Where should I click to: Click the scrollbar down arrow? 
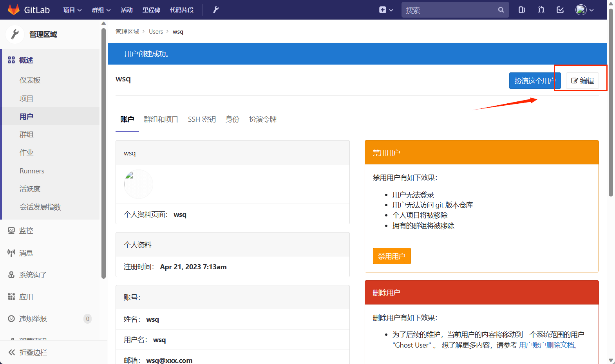tap(611, 360)
